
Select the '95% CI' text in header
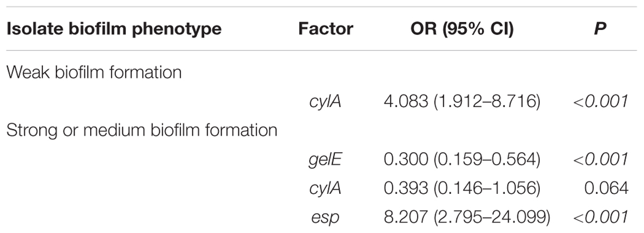(x=477, y=29)
